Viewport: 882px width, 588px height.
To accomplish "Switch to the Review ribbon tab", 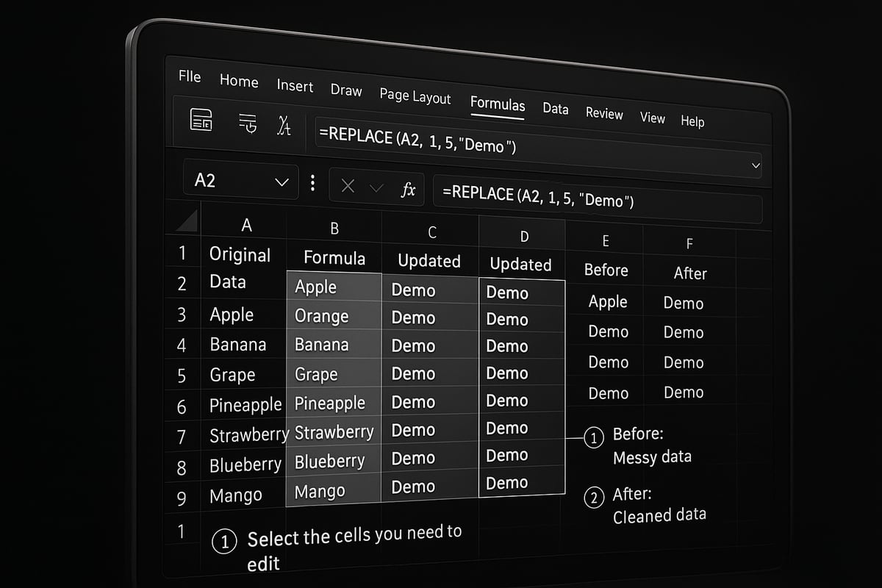I will pyautogui.click(x=604, y=113).
